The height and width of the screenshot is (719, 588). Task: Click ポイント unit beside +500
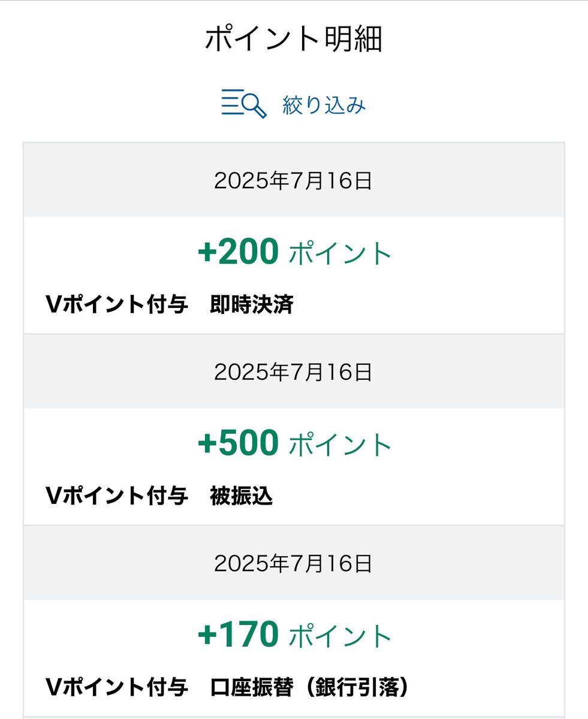[340, 445]
